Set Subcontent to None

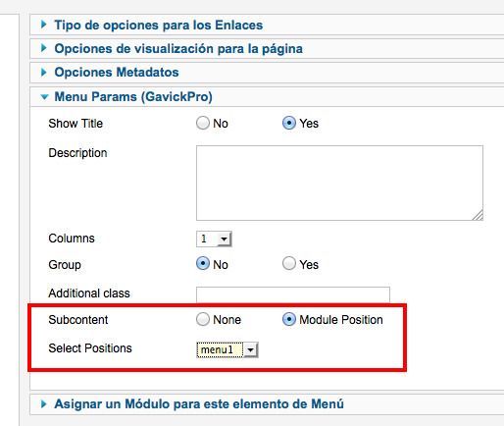(x=203, y=319)
